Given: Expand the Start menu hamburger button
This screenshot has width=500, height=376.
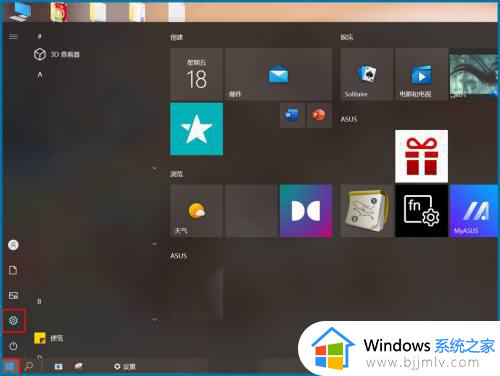Looking at the screenshot, I should 13,36.
